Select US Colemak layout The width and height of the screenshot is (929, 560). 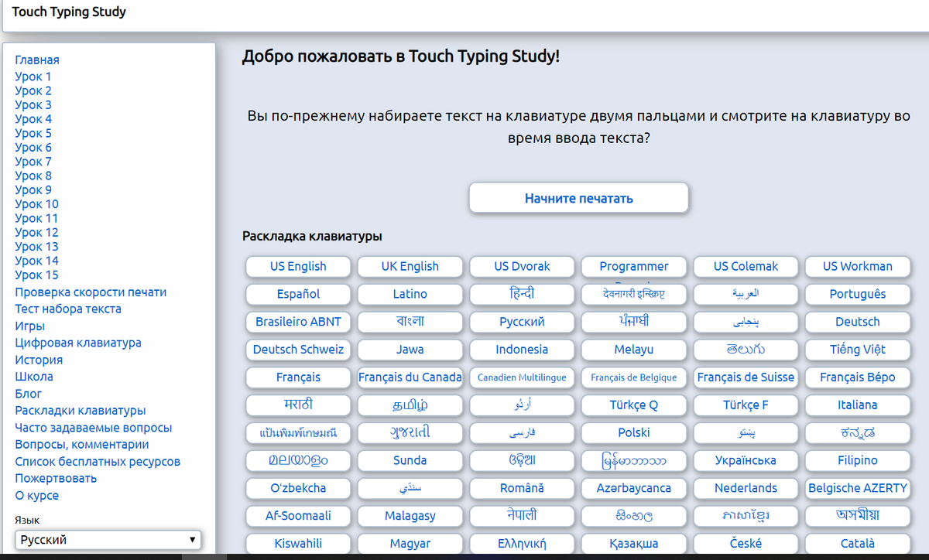click(x=746, y=266)
